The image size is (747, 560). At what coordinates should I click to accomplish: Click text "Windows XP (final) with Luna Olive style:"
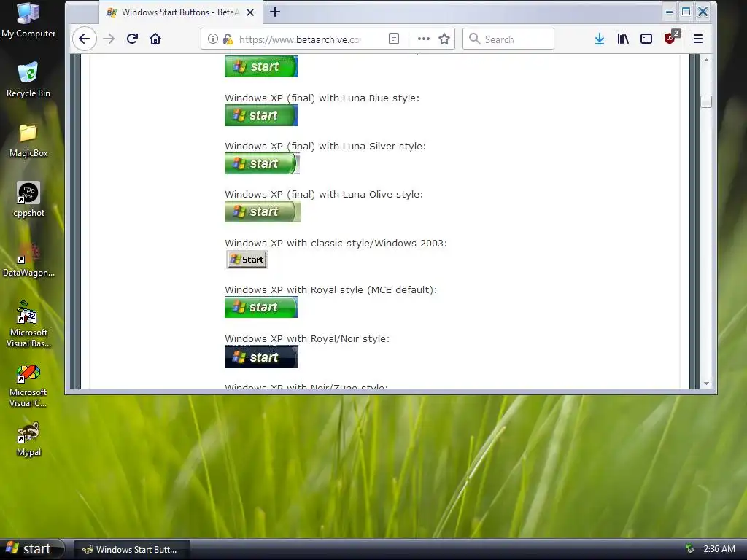324,194
